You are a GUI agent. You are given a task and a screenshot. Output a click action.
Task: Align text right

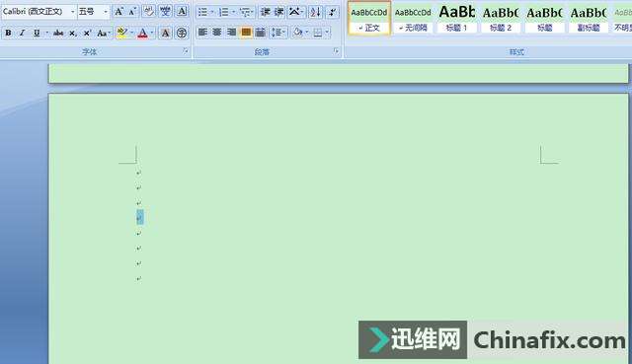click(231, 33)
